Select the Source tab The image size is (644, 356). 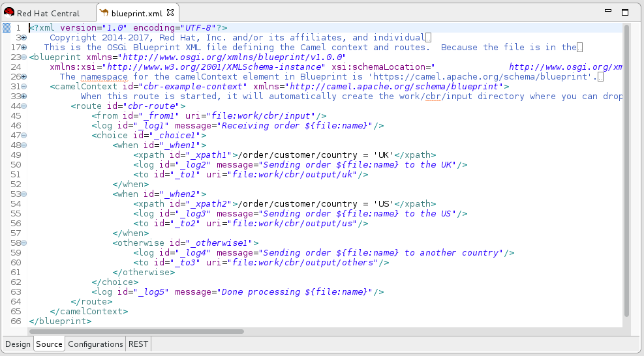coord(50,344)
